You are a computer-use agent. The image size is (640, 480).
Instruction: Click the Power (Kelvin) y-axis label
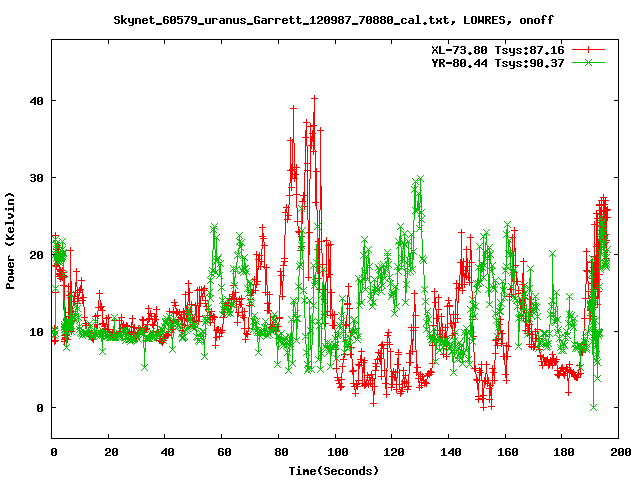tap(10, 241)
